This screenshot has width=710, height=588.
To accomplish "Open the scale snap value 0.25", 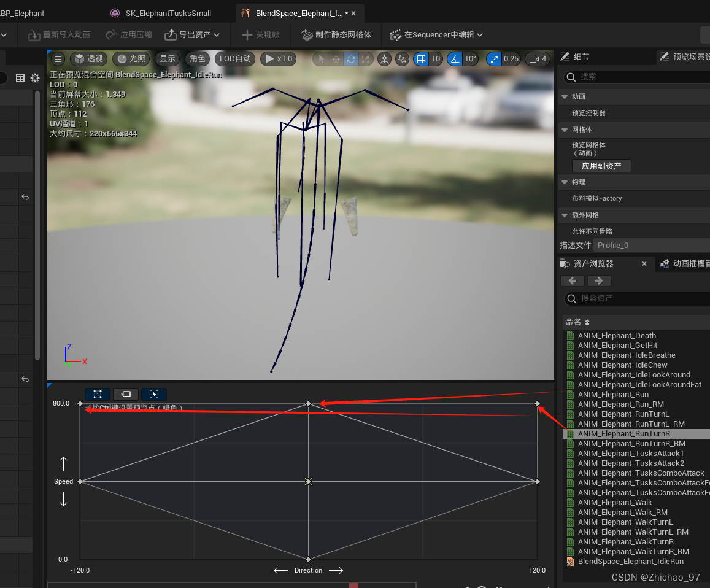I will pos(511,59).
